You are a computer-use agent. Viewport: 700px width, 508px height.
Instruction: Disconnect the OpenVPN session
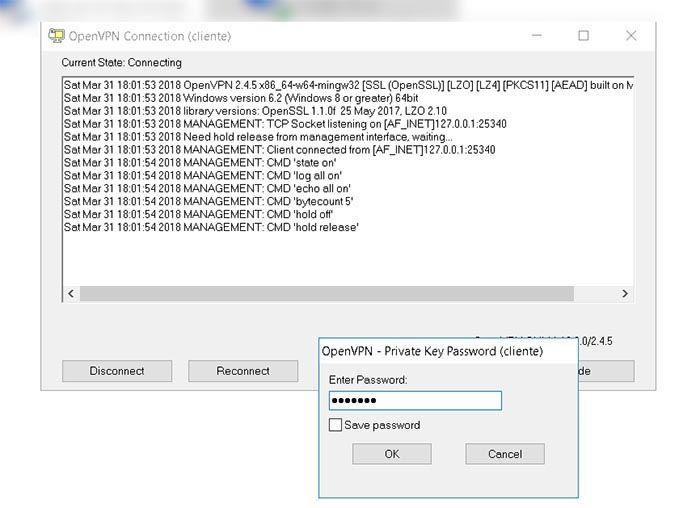(117, 371)
